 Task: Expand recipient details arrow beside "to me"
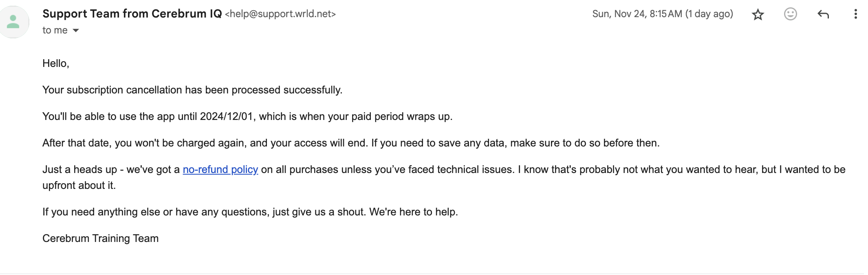point(76,31)
